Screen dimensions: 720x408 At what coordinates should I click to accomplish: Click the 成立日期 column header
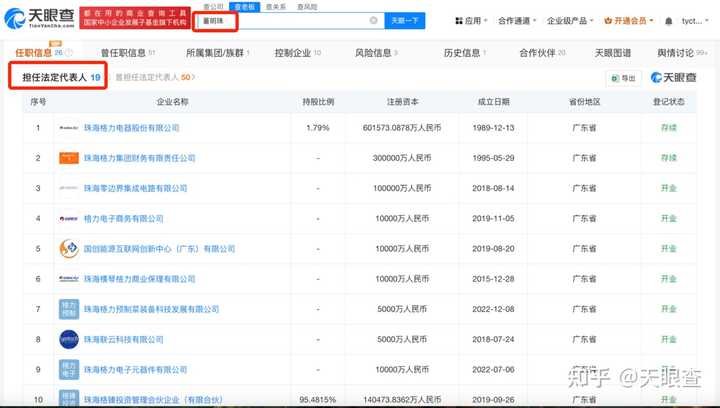[x=493, y=101]
